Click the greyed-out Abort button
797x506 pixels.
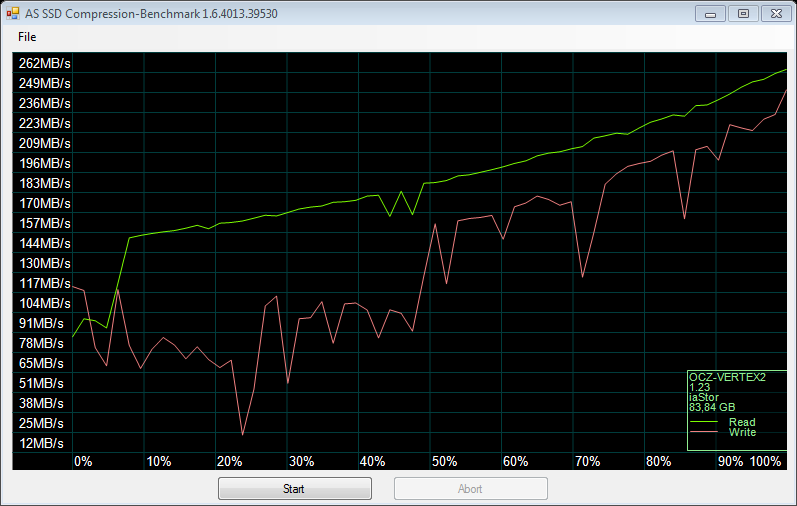click(x=470, y=489)
